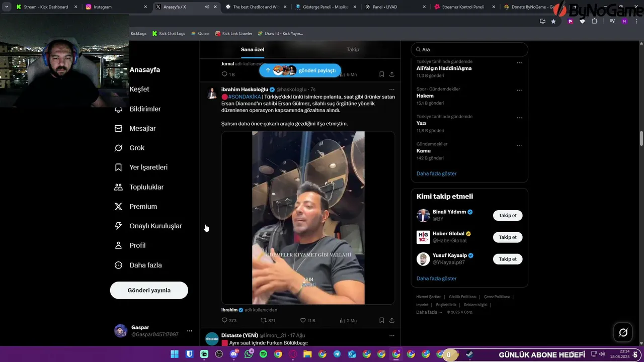Open Chrome profile N avatar
Viewport: 644px width, 362px height.
click(624, 21)
